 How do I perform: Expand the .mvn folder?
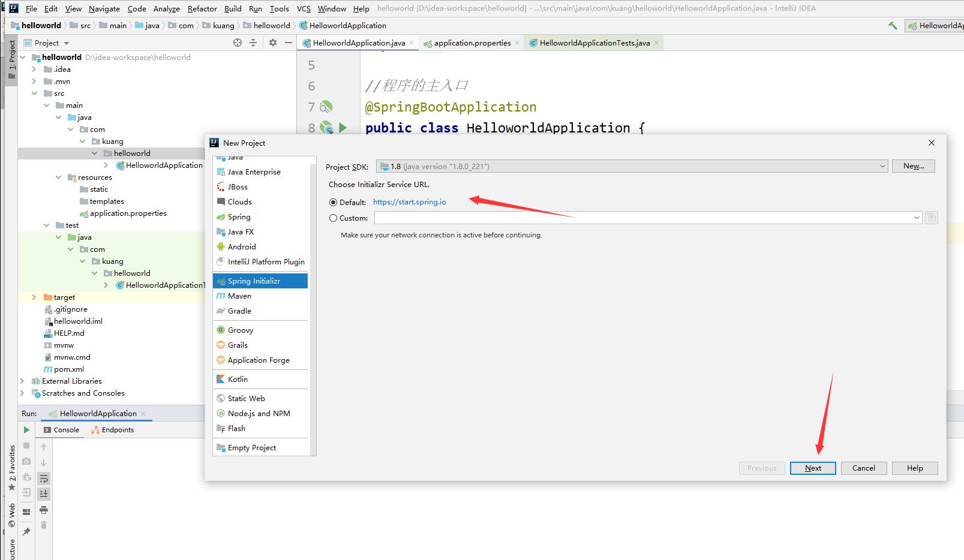pos(34,82)
